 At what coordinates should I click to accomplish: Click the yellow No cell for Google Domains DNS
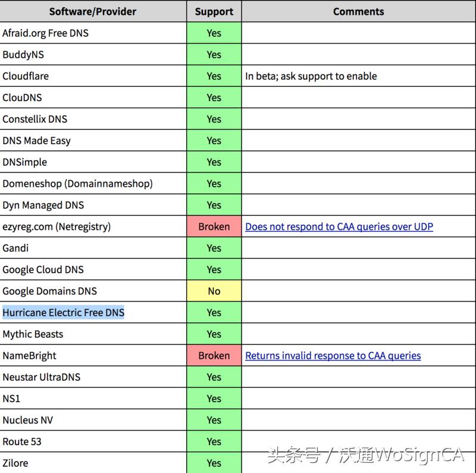click(x=214, y=291)
